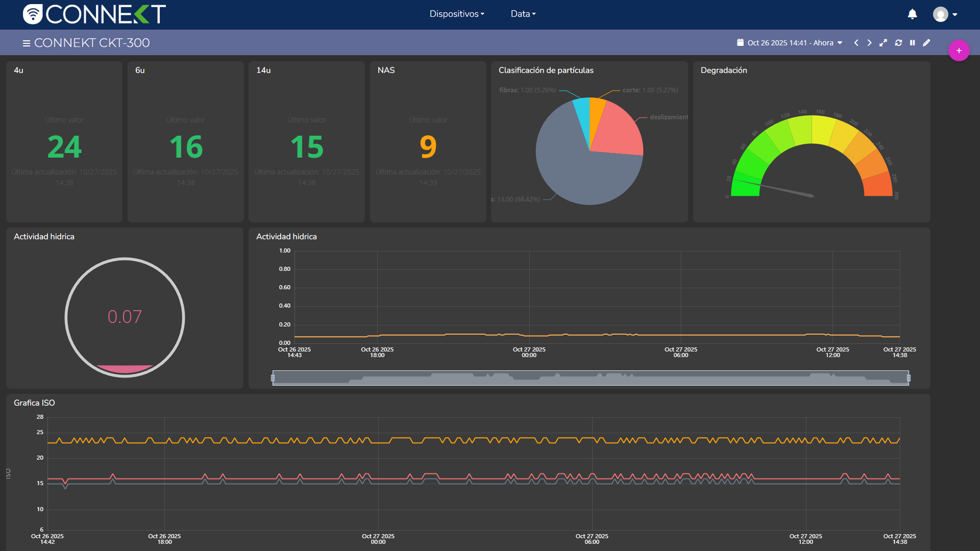Click the calendar icon in toolbar
This screenshot has width=980, height=551.
click(740, 43)
